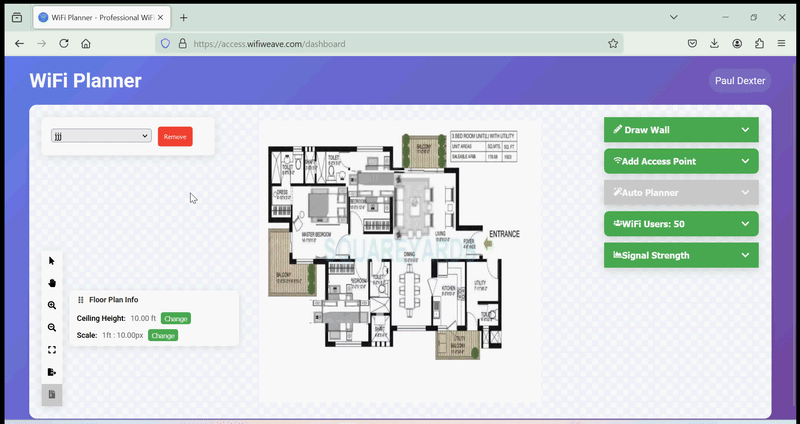Image resolution: width=800 pixels, height=424 pixels.
Task: Click the pencil icon on Draw Wall
Action: tap(617, 130)
